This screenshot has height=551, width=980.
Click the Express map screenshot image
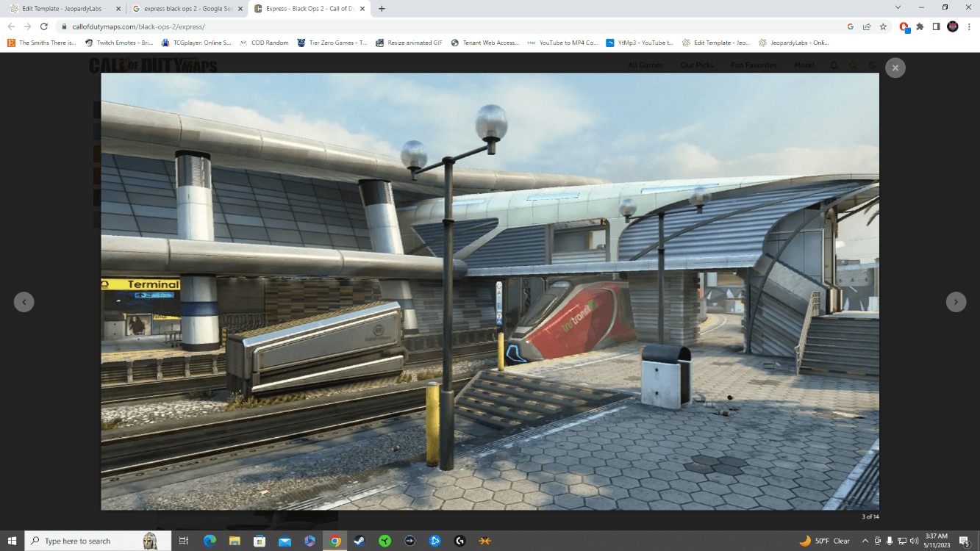tap(490, 291)
